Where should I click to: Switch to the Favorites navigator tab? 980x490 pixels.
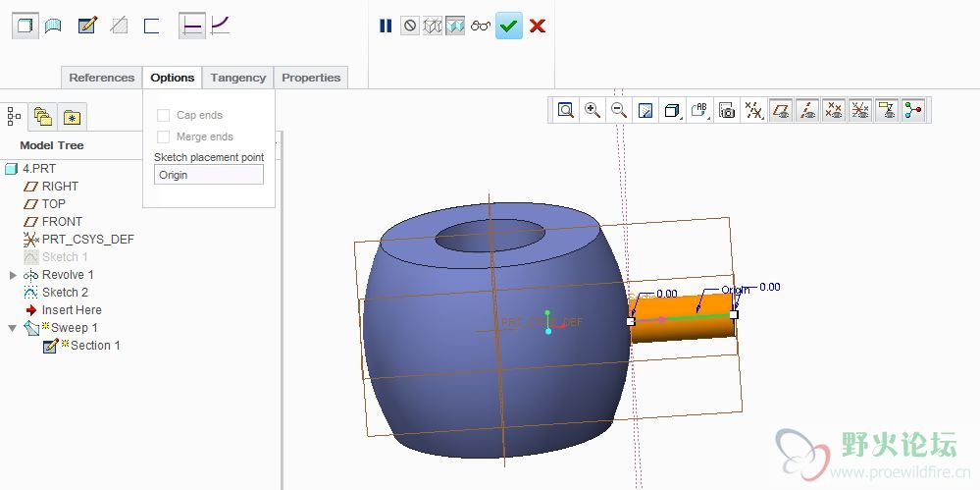[x=74, y=117]
